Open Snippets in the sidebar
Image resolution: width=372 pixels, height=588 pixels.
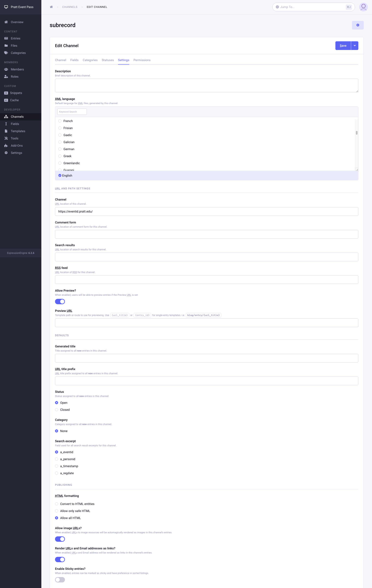pyautogui.click(x=16, y=93)
